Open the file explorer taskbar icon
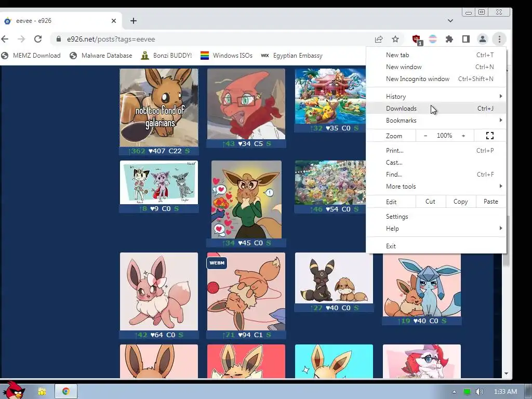Image resolution: width=532 pixels, height=399 pixels. (x=42, y=392)
